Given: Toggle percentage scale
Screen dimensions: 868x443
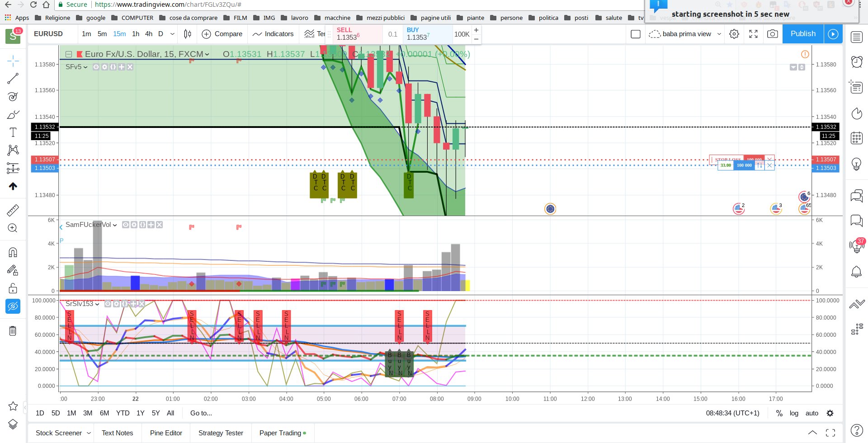Looking at the screenshot, I should [x=779, y=413].
